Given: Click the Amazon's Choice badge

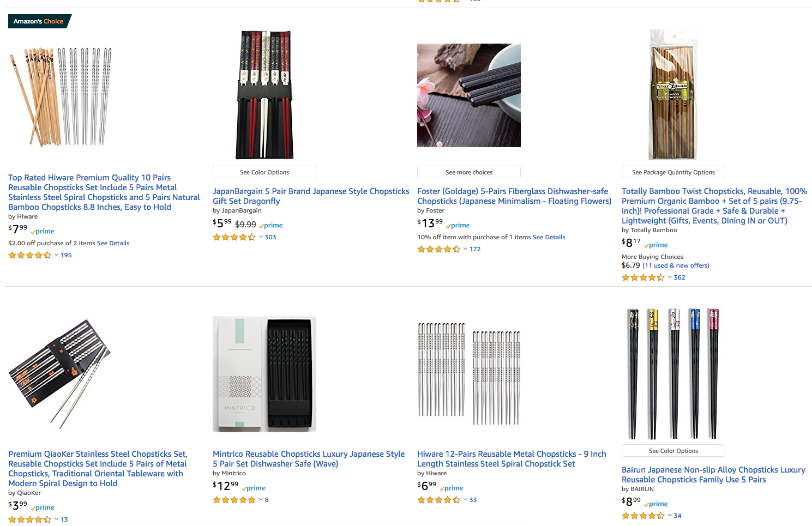Looking at the screenshot, I should click(x=38, y=21).
